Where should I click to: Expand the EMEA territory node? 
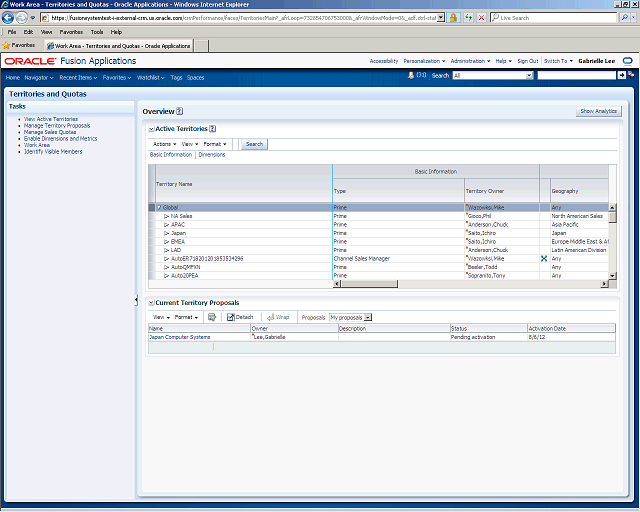(167, 242)
